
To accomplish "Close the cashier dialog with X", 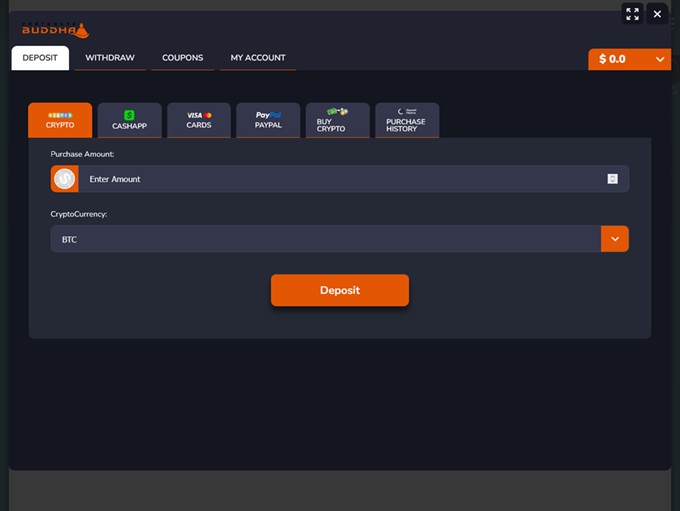I will 657,14.
